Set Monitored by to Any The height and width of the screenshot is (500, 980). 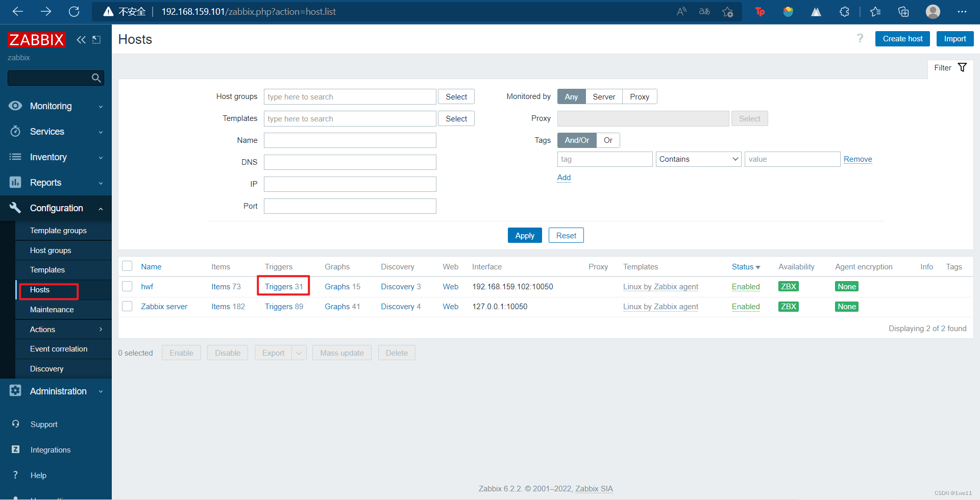[x=571, y=96]
